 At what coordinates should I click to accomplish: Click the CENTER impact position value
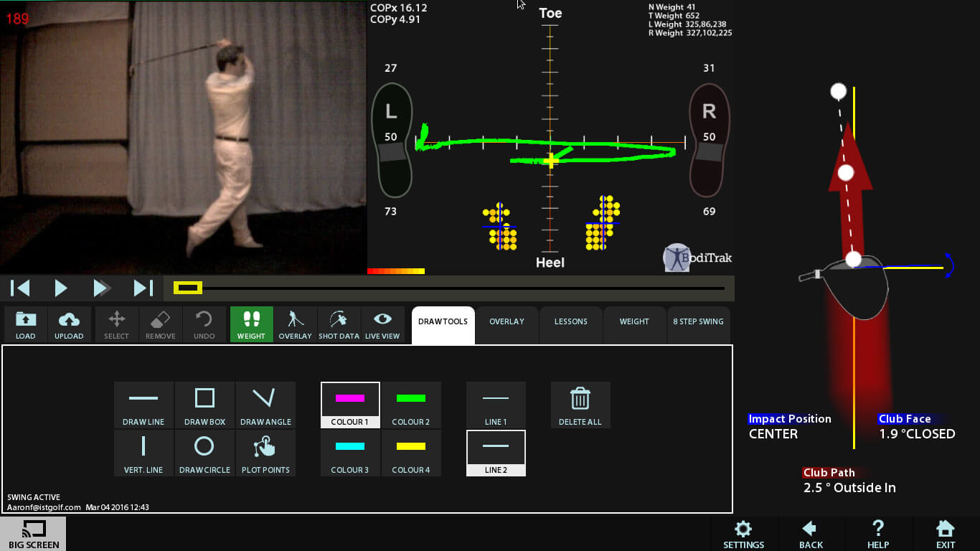pos(773,434)
